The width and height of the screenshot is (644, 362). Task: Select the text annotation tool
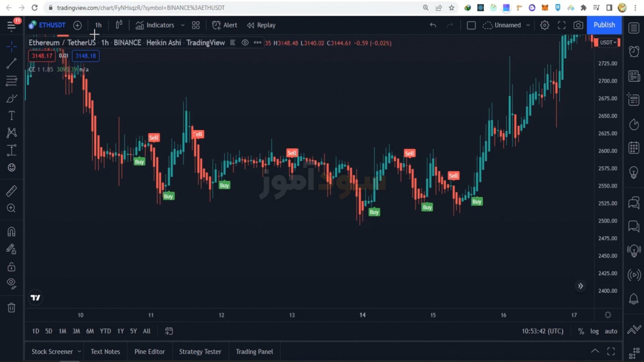pos(11,116)
